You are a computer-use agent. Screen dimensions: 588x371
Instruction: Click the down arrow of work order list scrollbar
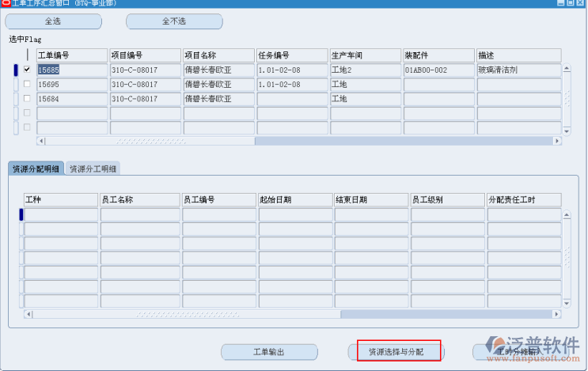coord(567,131)
